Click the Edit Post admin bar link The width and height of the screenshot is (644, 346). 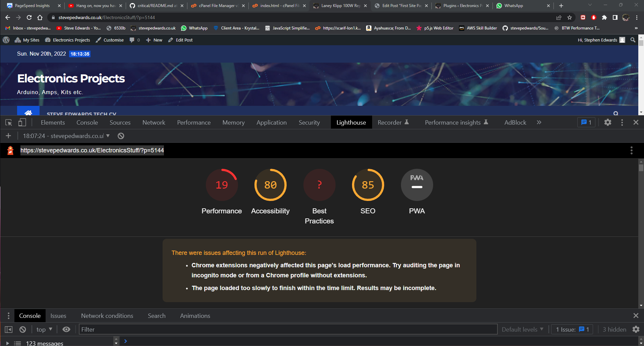pyautogui.click(x=184, y=40)
